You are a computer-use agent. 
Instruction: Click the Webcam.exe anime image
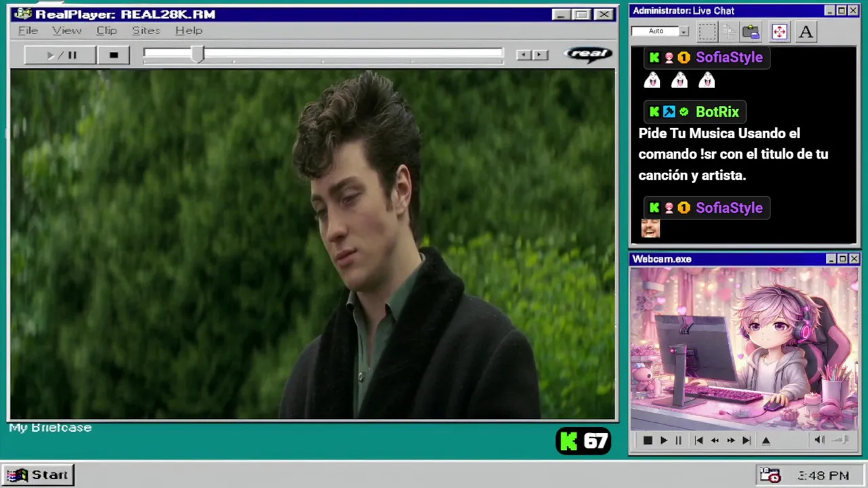(x=744, y=348)
